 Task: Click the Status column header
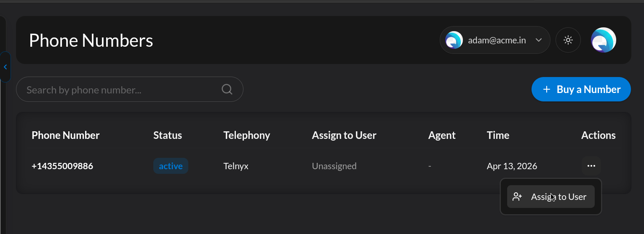click(168, 135)
